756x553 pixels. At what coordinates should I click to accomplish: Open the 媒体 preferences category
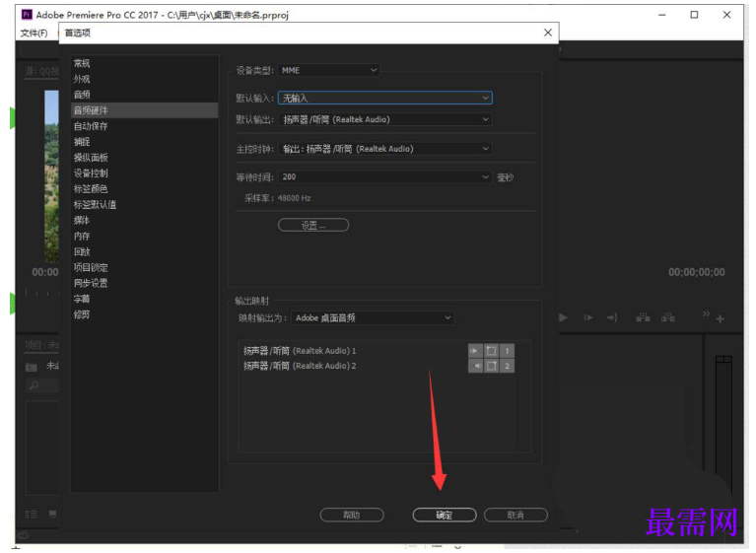click(82, 221)
